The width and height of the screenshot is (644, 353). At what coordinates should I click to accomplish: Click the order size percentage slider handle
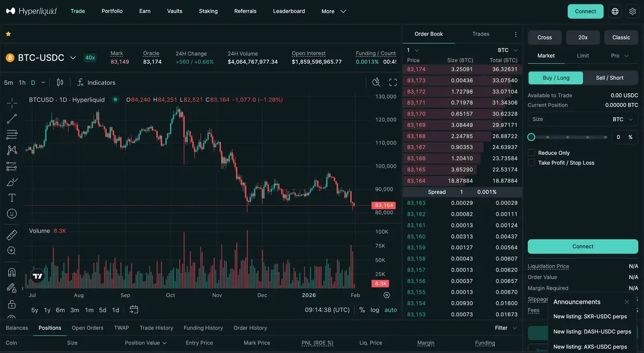[531, 137]
